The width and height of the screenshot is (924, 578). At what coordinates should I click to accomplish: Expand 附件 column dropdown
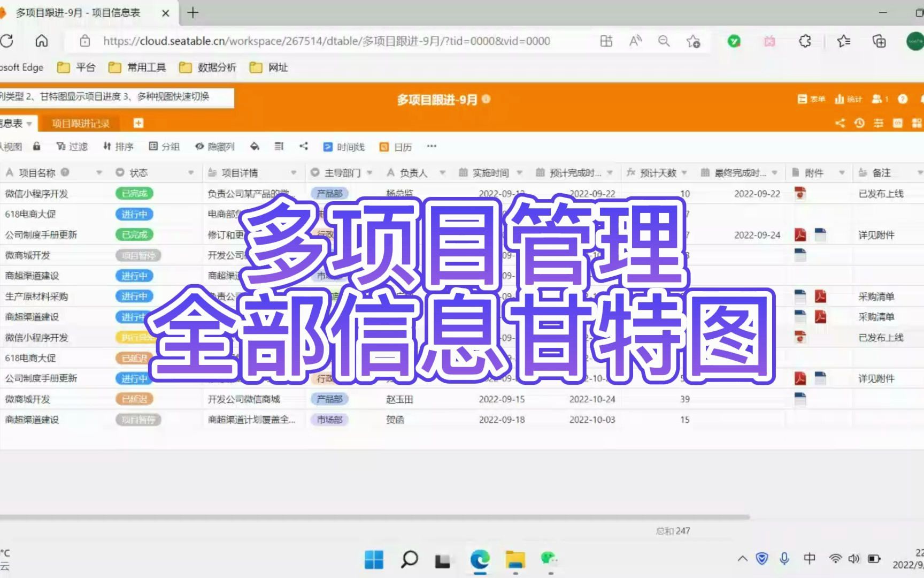coord(842,173)
